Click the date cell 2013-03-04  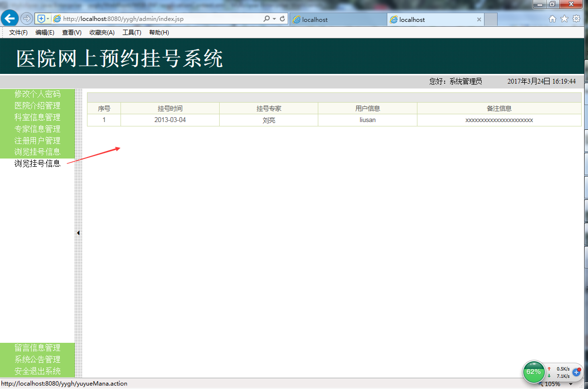click(x=170, y=120)
